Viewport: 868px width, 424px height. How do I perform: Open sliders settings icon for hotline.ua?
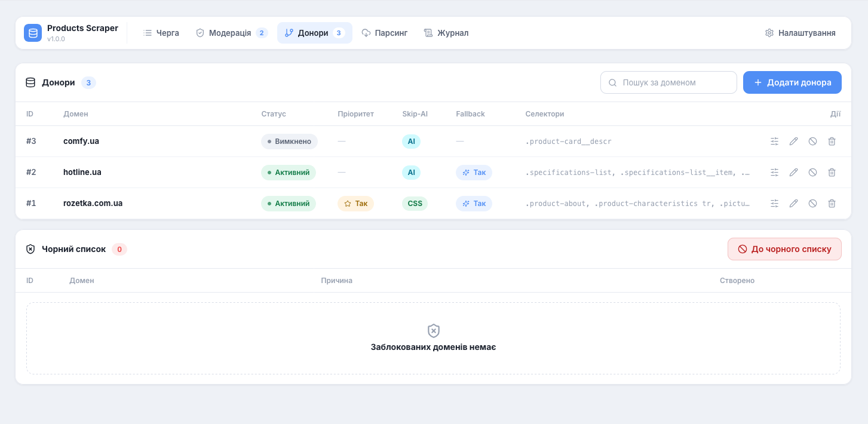coord(774,173)
